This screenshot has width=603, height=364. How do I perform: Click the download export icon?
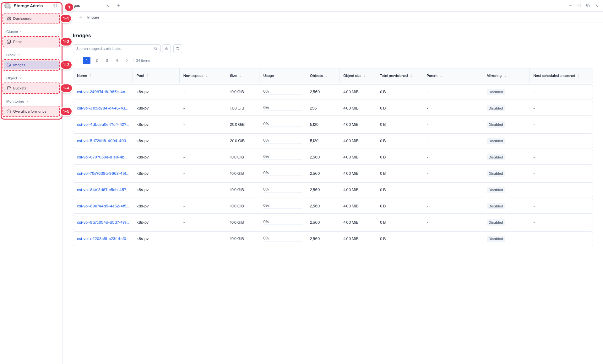click(166, 49)
